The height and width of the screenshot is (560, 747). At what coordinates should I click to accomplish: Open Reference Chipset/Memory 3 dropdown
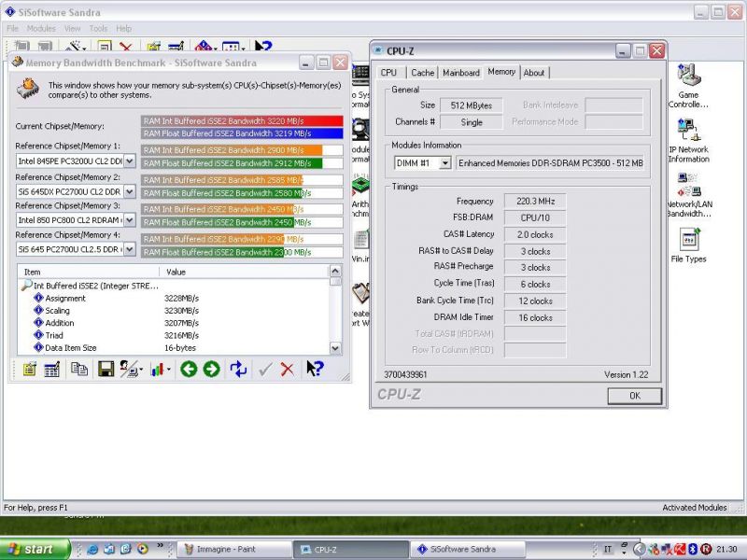[130, 220]
